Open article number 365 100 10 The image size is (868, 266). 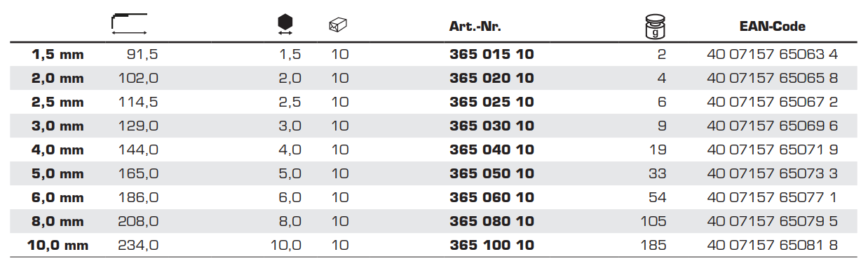point(491,246)
